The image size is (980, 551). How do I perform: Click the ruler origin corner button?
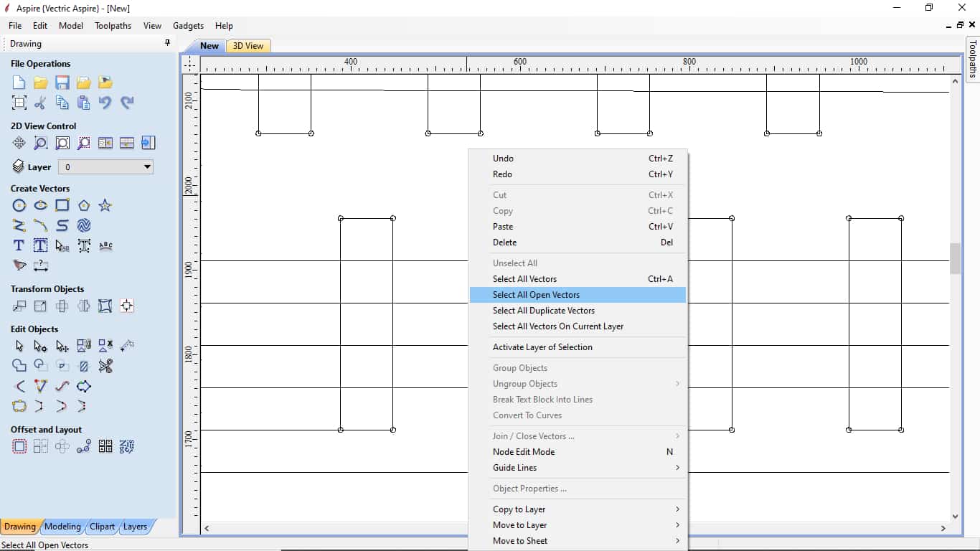tap(189, 64)
